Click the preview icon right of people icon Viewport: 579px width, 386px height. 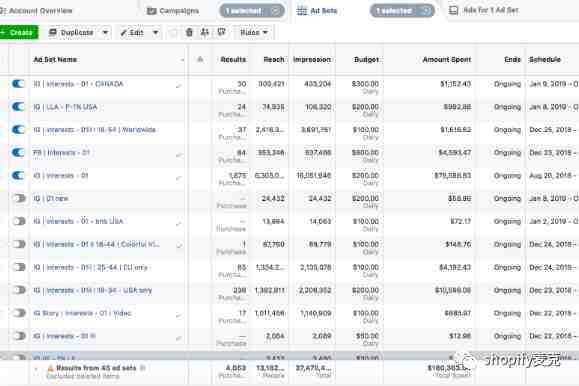tap(221, 33)
